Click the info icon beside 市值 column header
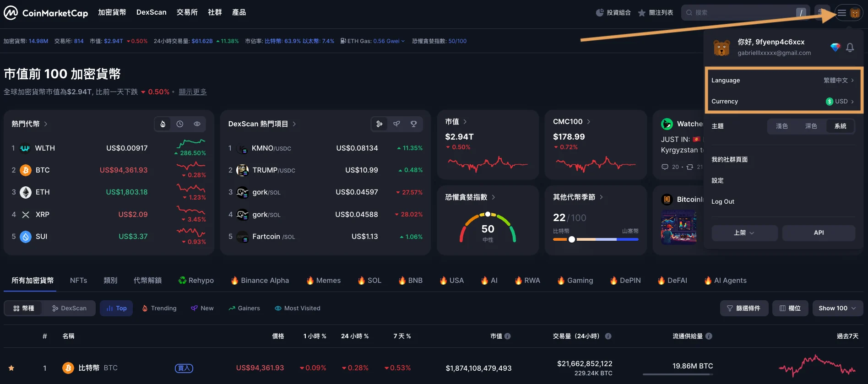Image resolution: width=868 pixels, height=384 pixels. point(508,336)
